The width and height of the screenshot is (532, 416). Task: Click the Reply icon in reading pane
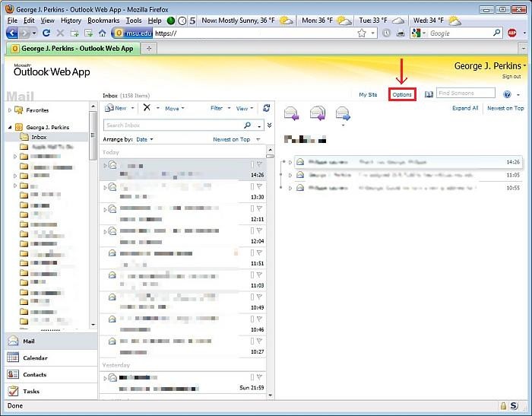pos(291,113)
